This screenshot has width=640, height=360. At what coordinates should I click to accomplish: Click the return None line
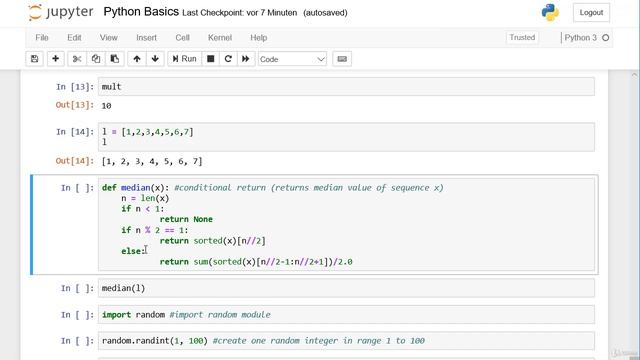(186, 219)
